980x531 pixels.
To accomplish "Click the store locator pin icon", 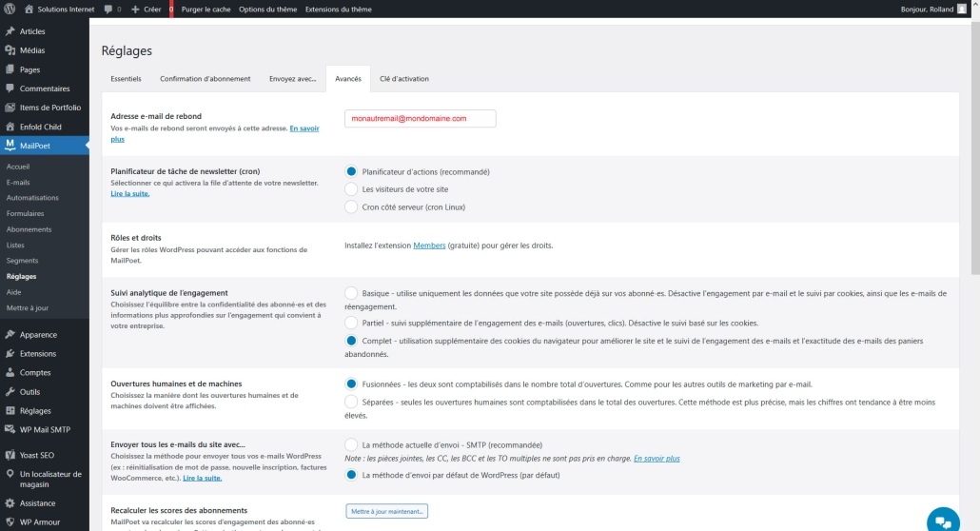I will click(10, 474).
